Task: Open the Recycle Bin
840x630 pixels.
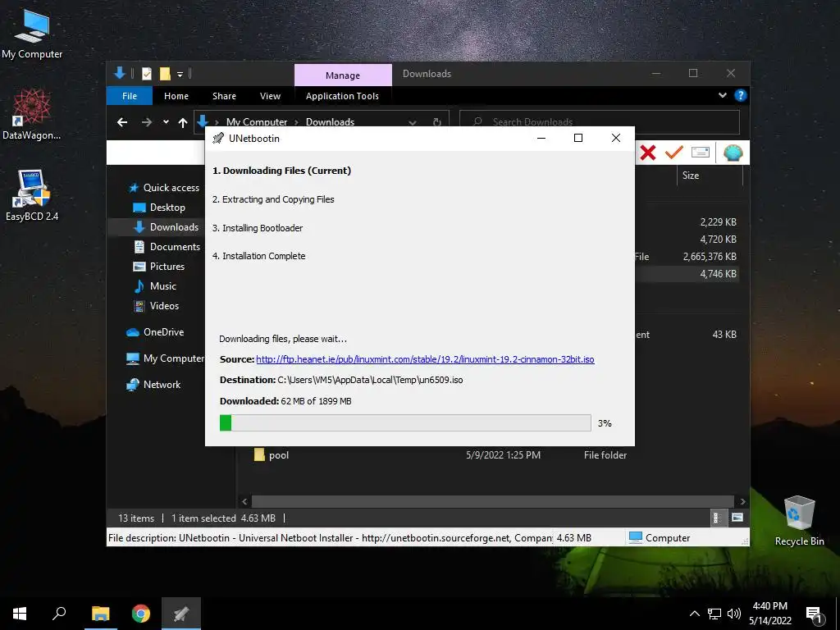Action: tap(799, 520)
